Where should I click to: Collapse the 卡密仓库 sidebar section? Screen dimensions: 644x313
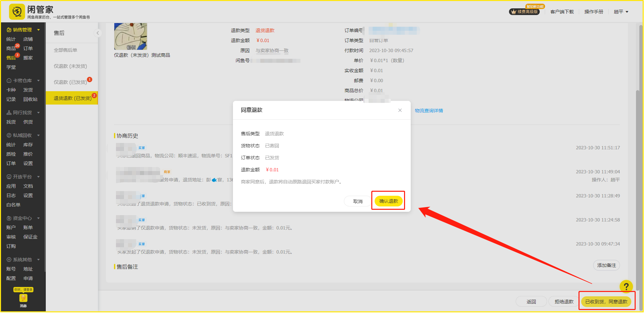tap(23, 81)
